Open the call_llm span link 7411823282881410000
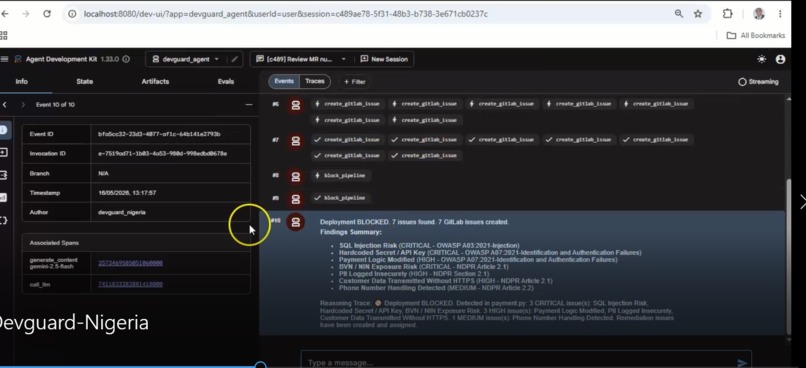806x368 pixels. [x=130, y=284]
